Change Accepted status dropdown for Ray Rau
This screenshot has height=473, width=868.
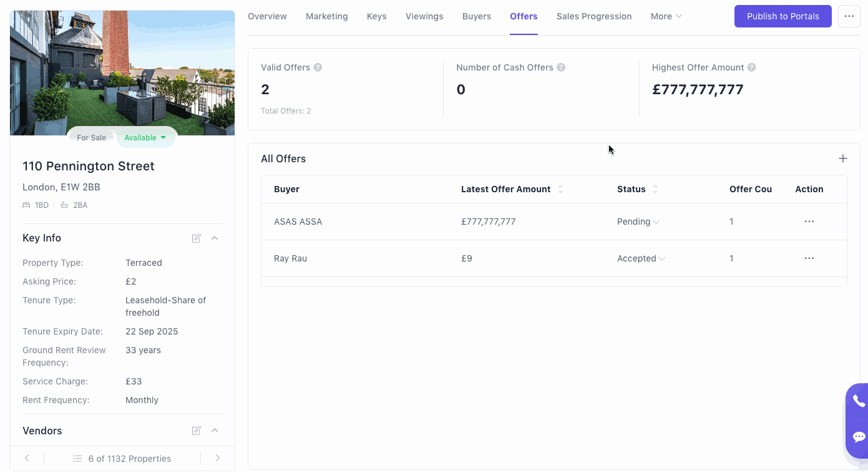(641, 258)
